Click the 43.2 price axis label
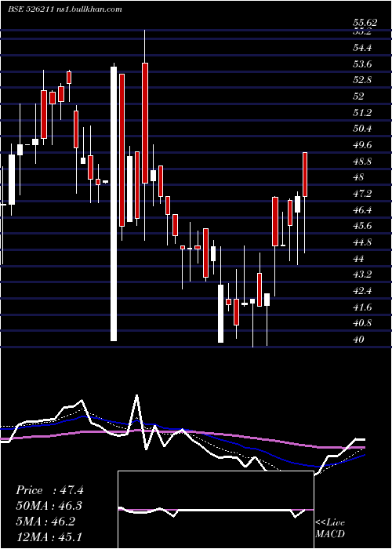The image size is (392, 549). coord(362,274)
